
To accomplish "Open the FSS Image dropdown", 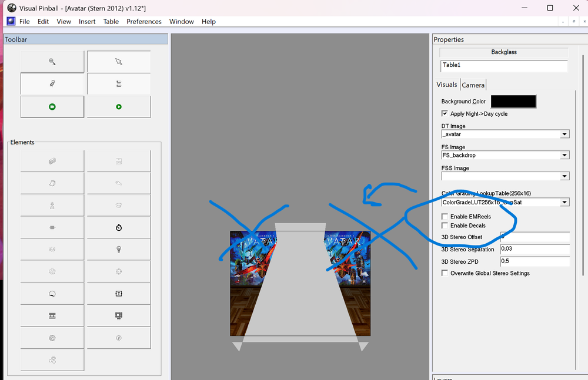I will tap(564, 176).
